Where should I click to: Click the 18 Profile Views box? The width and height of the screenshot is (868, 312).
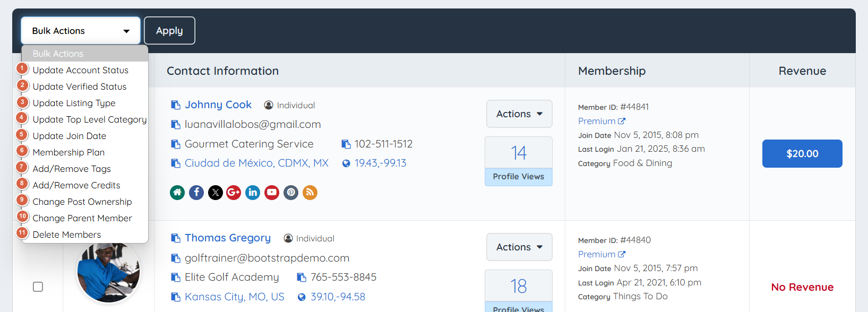(x=519, y=291)
